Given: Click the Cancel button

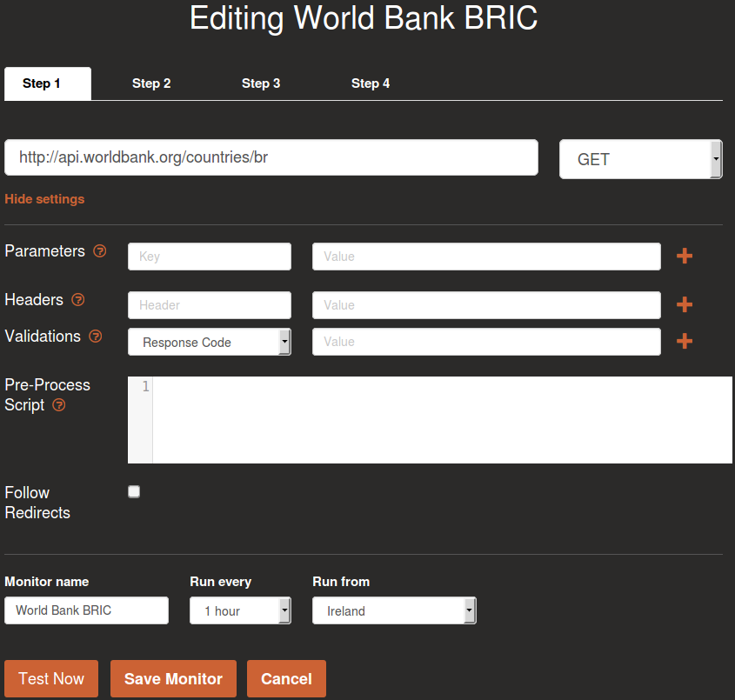Looking at the screenshot, I should pyautogui.click(x=286, y=679).
